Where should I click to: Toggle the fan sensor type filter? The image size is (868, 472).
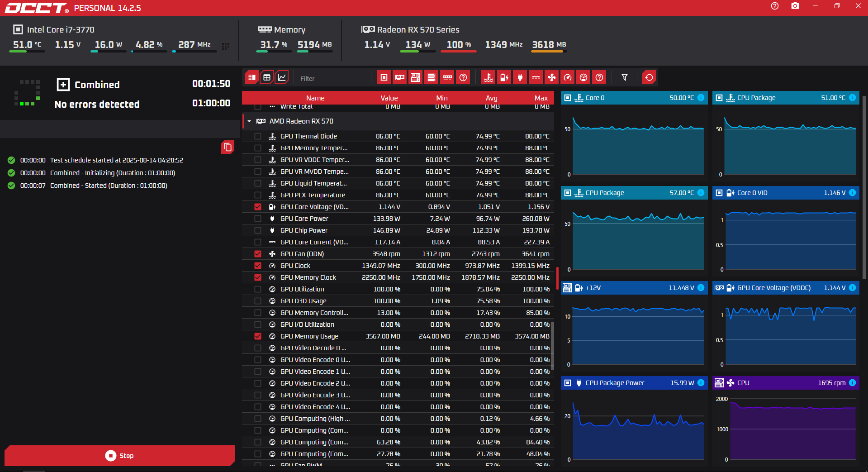(x=552, y=77)
